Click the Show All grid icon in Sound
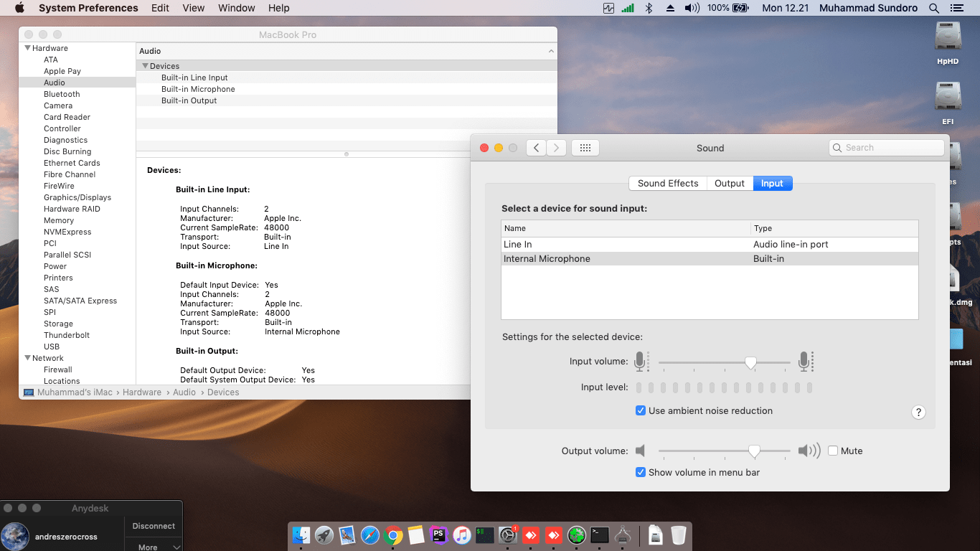The image size is (980, 551). (585, 148)
